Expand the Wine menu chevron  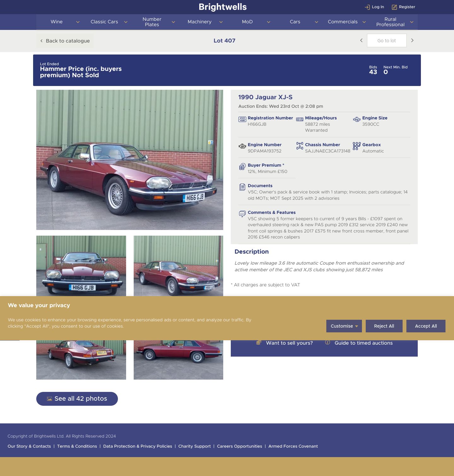pyautogui.click(x=78, y=22)
